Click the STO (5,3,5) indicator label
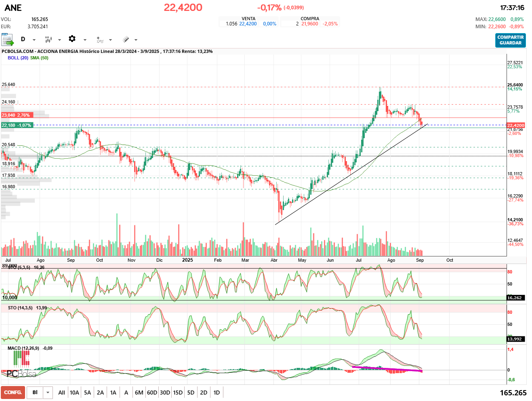 (19, 267)
